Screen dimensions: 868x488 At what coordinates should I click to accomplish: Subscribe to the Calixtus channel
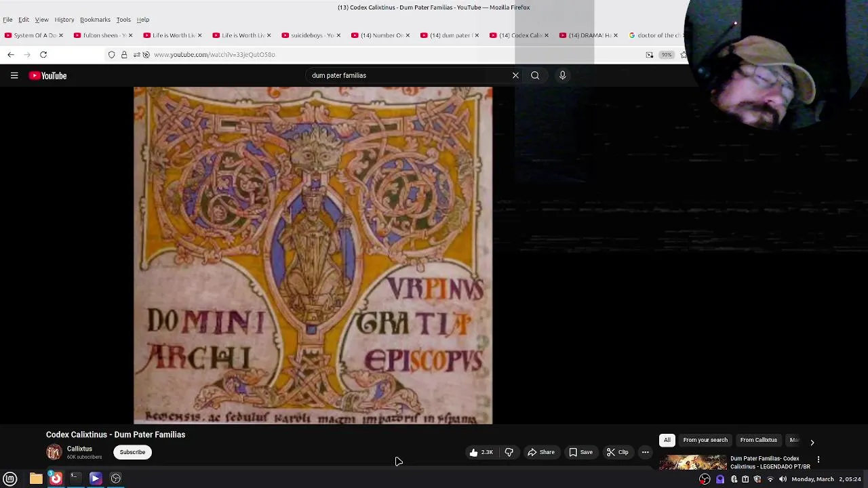pos(132,452)
